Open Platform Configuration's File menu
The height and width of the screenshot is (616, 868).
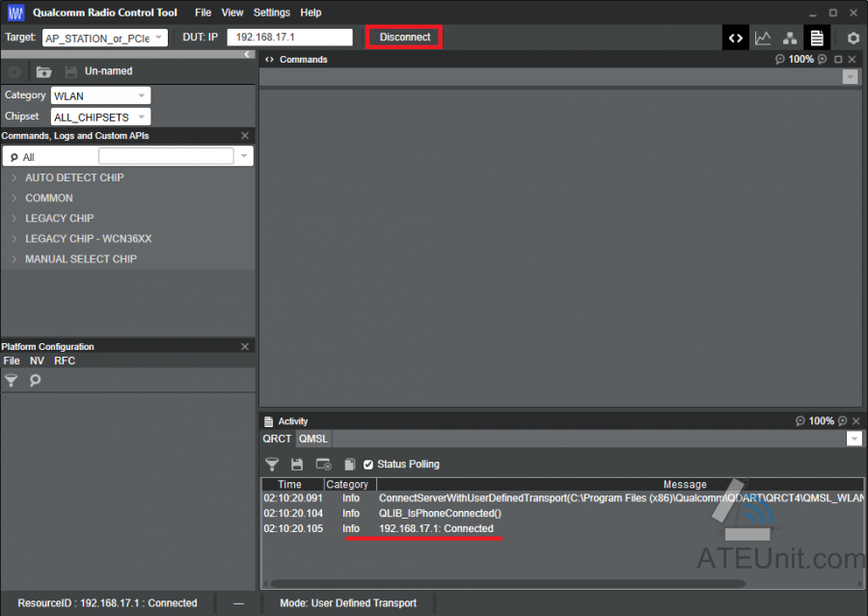pyautogui.click(x=12, y=361)
